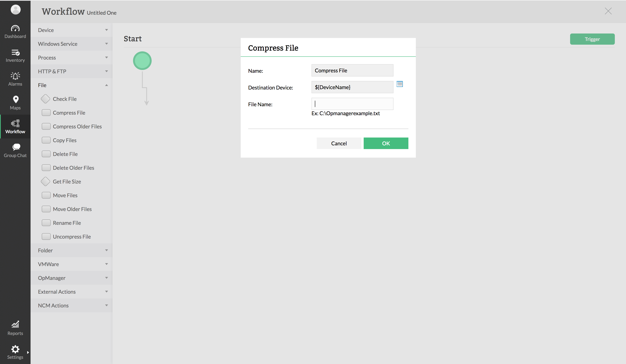Click the device picker icon beside Destination Device
626x364 pixels.
tap(399, 84)
